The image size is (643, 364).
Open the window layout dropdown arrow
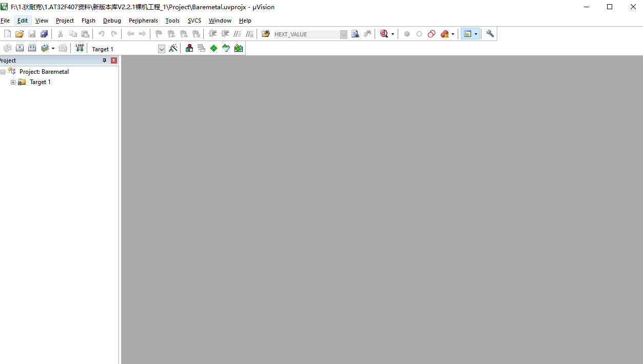[x=476, y=34]
